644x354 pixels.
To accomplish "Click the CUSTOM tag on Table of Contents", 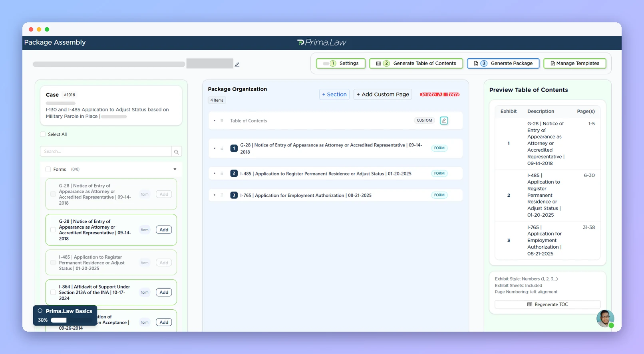I will (424, 121).
